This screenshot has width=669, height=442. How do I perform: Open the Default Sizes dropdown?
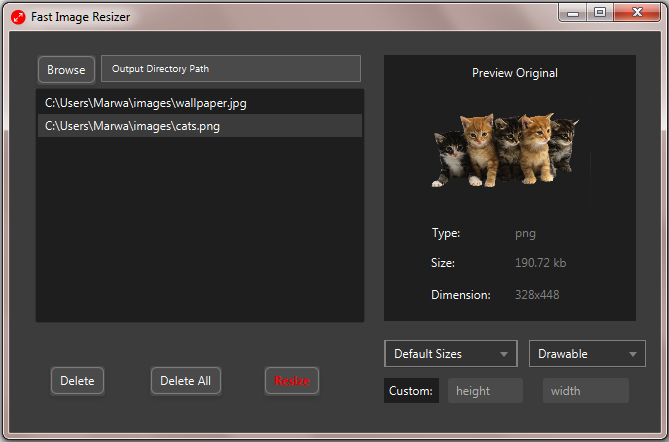click(x=451, y=354)
